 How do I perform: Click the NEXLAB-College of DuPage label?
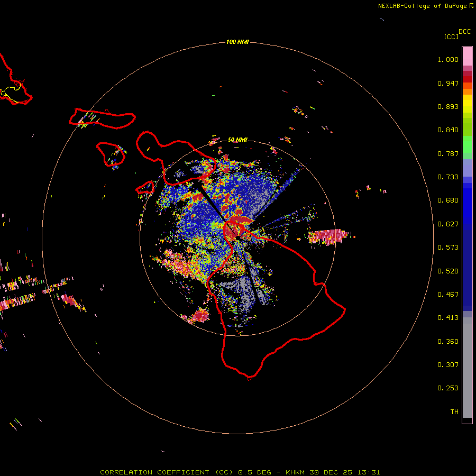point(422,6)
